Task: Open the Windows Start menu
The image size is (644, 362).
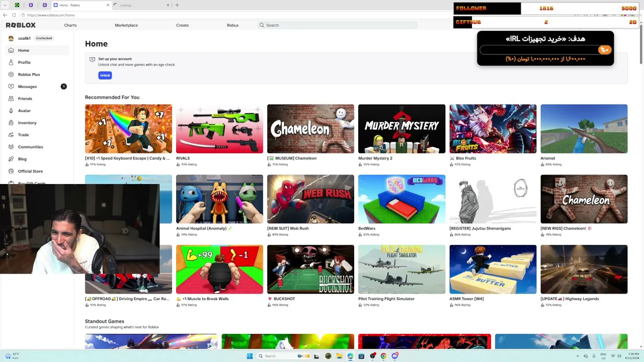Action: coord(250,356)
